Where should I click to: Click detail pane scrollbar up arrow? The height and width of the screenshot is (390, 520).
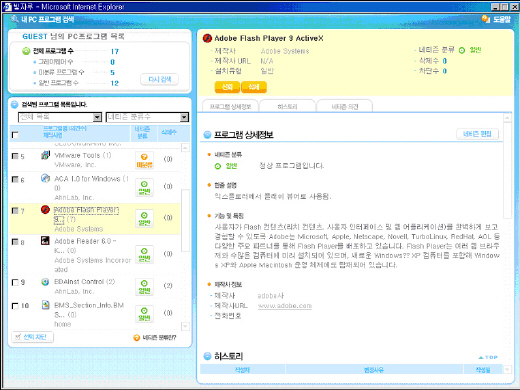point(507,118)
